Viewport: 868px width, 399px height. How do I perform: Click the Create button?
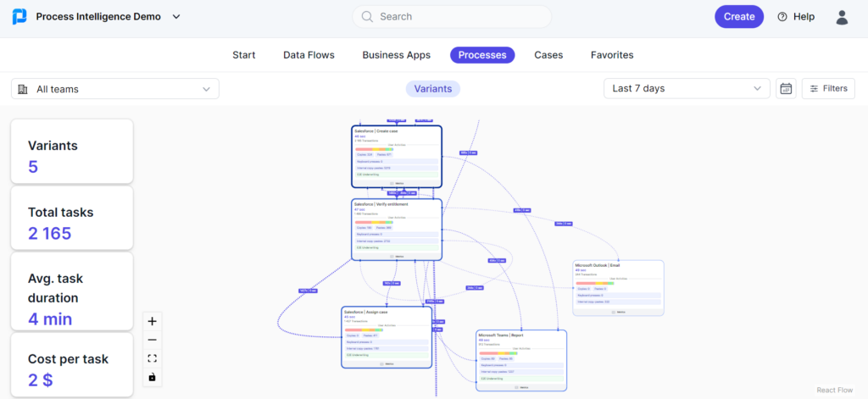coord(739,17)
